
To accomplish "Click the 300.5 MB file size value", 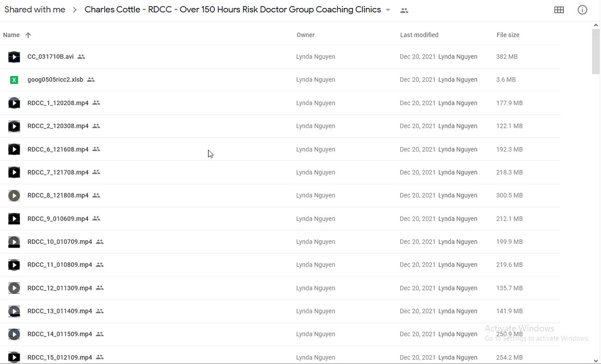I will pos(509,196).
